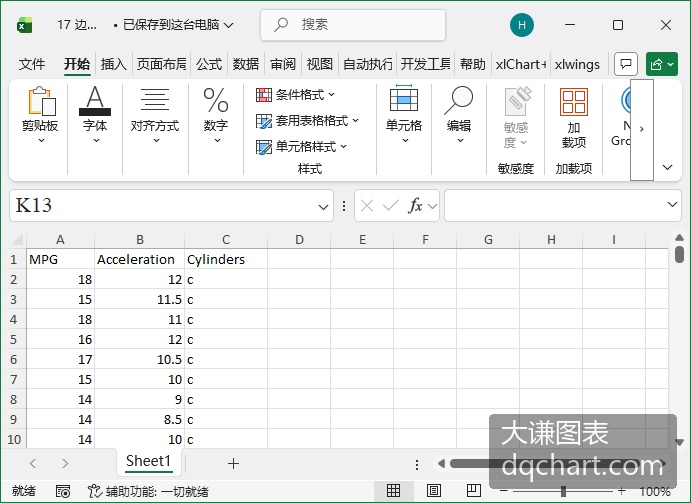691x503 pixels.
Task: Click the sheet tab options dots
Action: tap(417, 464)
